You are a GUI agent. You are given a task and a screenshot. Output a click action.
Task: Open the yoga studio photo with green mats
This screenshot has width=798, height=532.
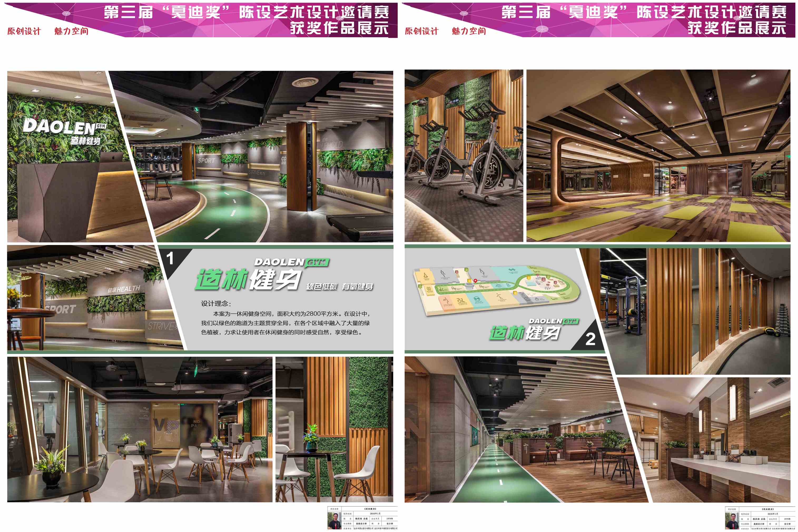coord(658,156)
